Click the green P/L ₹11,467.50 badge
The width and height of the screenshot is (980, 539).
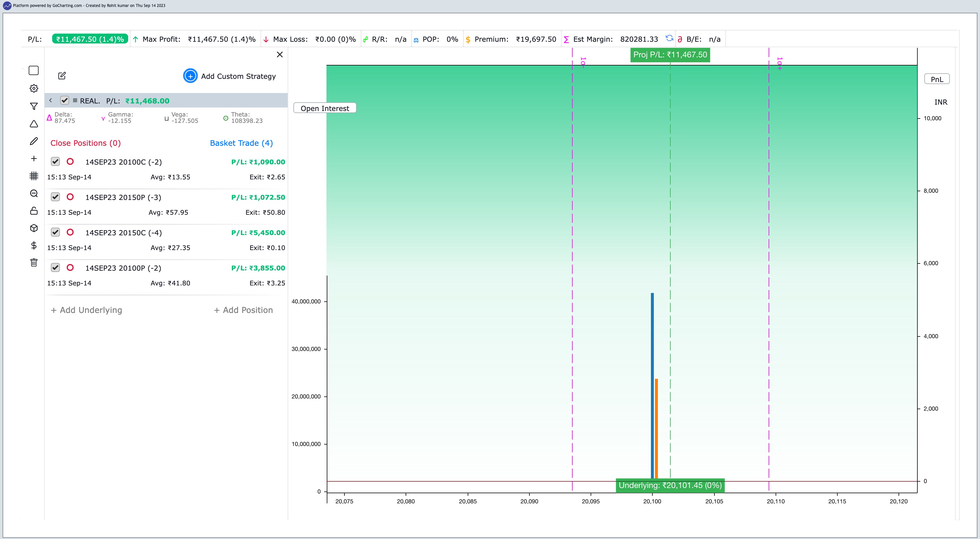90,39
